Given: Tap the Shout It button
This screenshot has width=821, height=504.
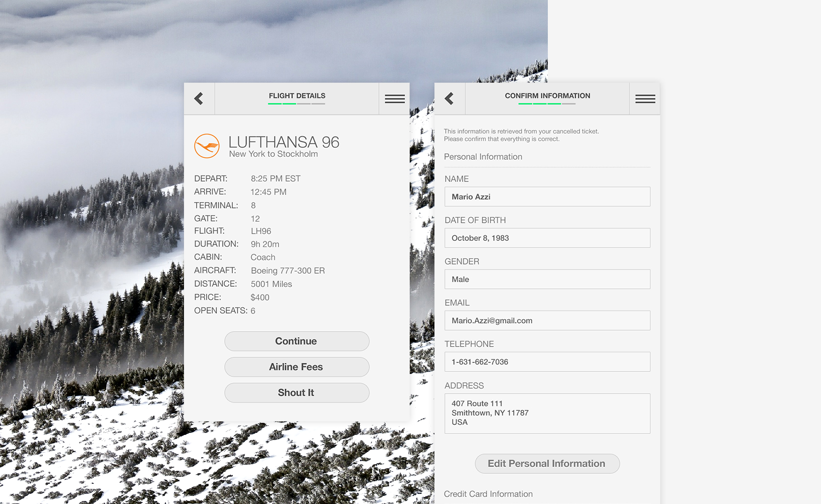Looking at the screenshot, I should point(296,393).
